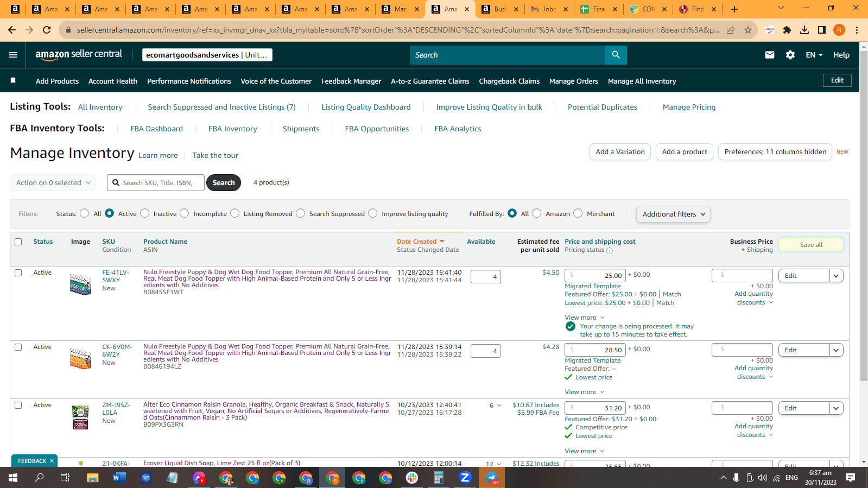Open Edit dropdown arrow for FE-41LV-SWXY row
Image resolution: width=868 pixels, height=488 pixels.
point(836,276)
